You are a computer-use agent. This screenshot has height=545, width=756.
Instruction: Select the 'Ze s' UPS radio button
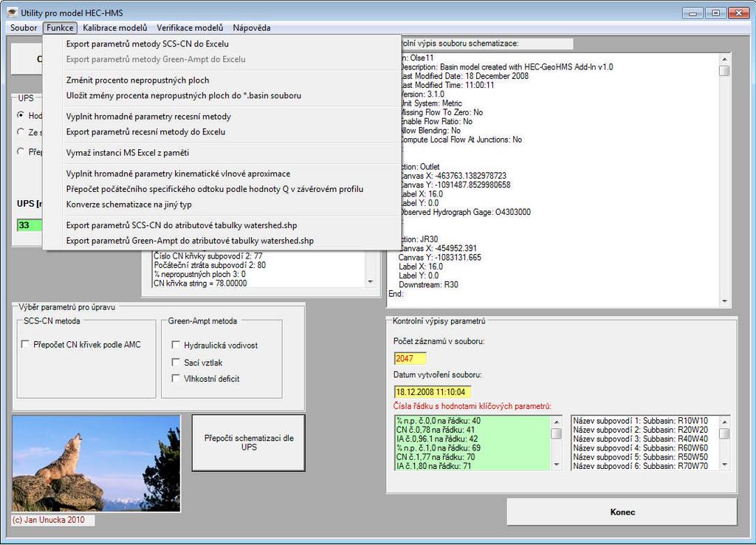[x=21, y=131]
